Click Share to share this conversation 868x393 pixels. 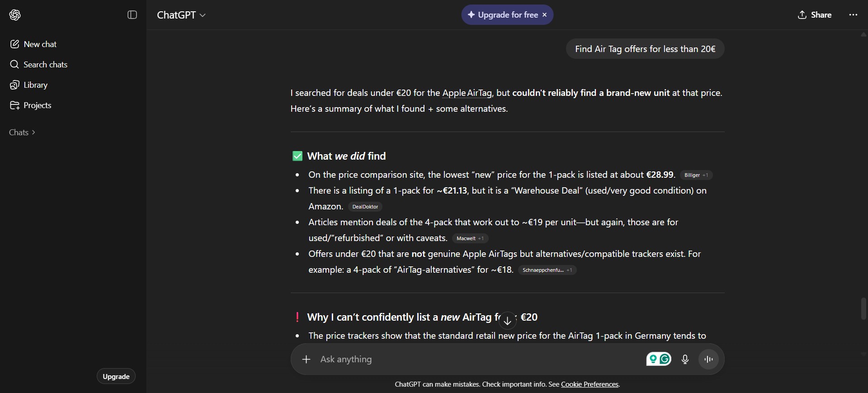pyautogui.click(x=815, y=14)
